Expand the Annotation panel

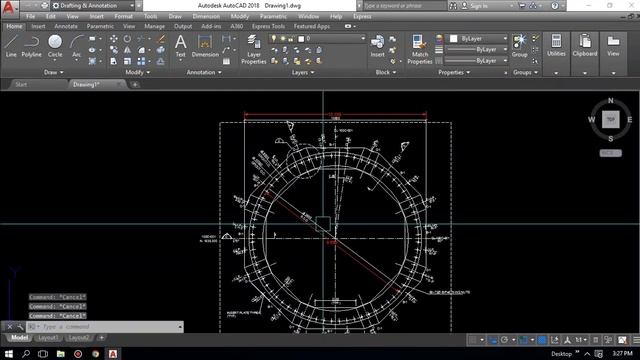point(204,72)
